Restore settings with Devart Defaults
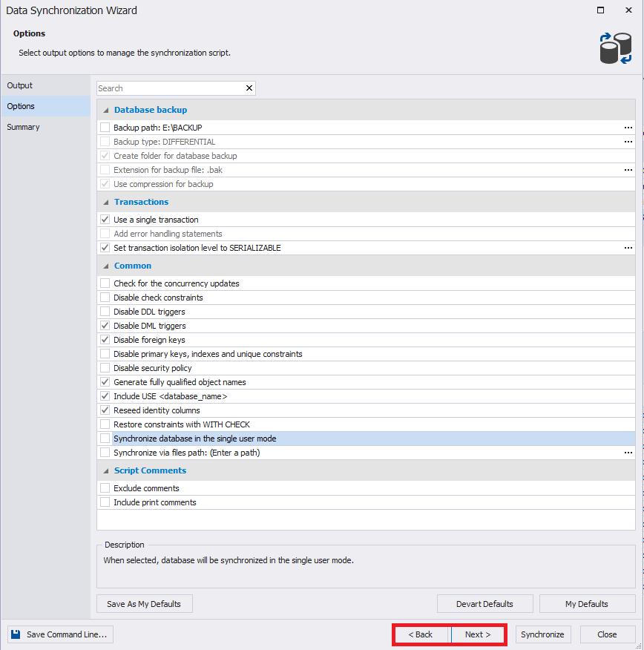This screenshot has height=650, width=644. click(484, 603)
